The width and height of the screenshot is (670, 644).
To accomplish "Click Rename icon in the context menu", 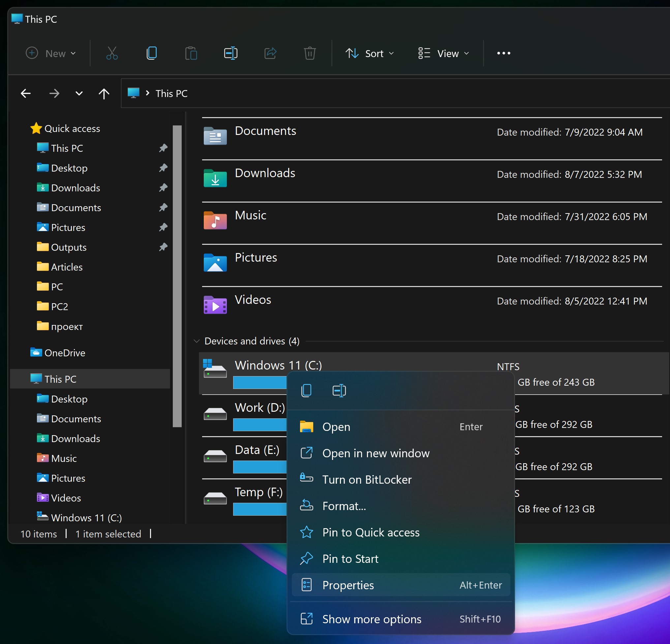I will [x=339, y=390].
